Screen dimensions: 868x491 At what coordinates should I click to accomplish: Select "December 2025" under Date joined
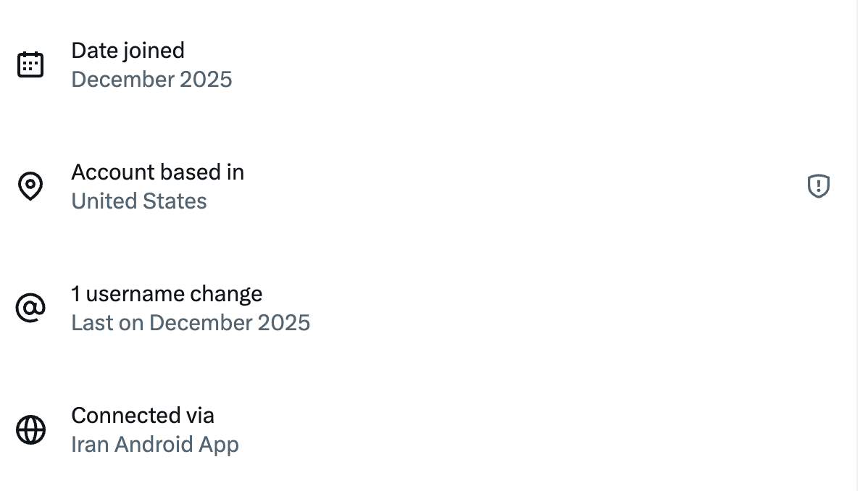click(151, 80)
